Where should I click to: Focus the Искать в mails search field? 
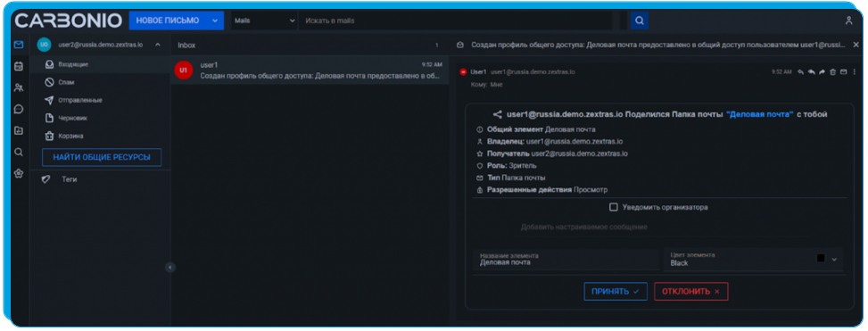click(455, 21)
